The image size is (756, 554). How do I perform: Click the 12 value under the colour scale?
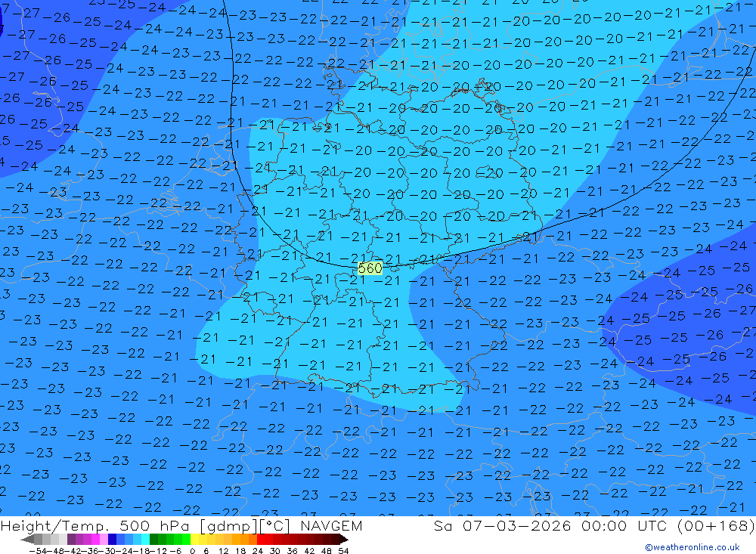pyautogui.click(x=223, y=551)
